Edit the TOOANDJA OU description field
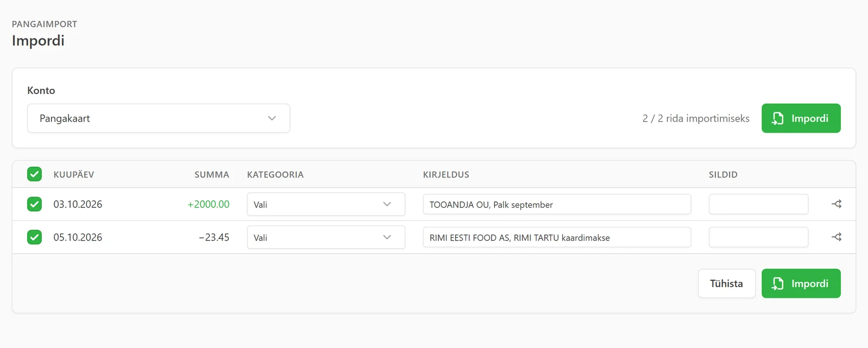The image size is (868, 348). pyautogui.click(x=557, y=204)
